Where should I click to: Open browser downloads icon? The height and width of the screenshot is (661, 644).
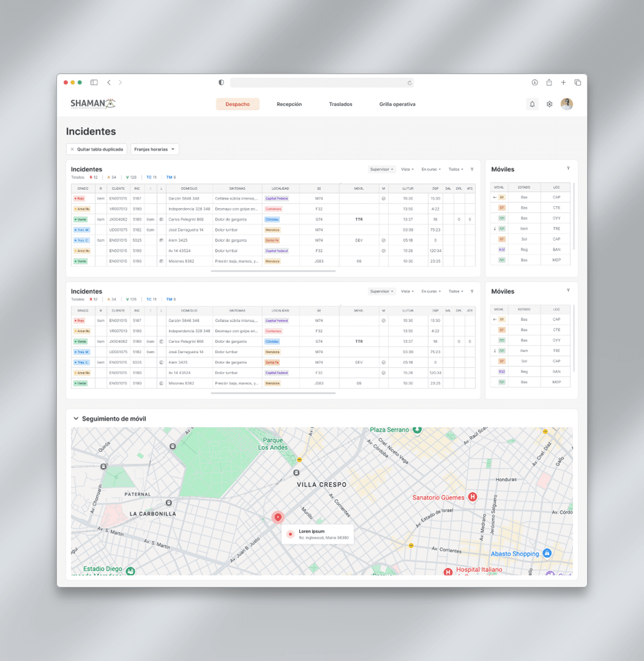[535, 83]
